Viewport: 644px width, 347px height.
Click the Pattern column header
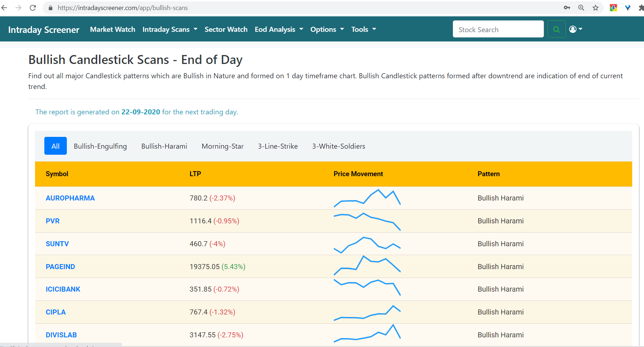(x=489, y=174)
